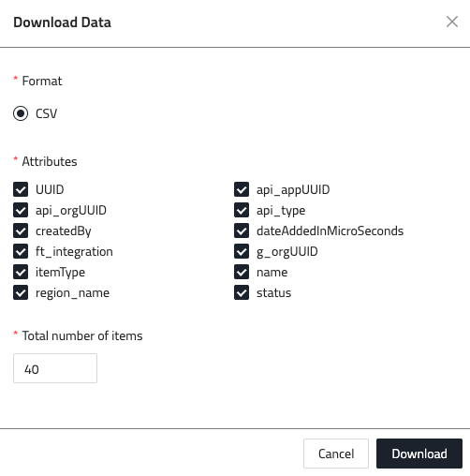Click the Format field label
The image size is (470, 476).
coord(42,81)
